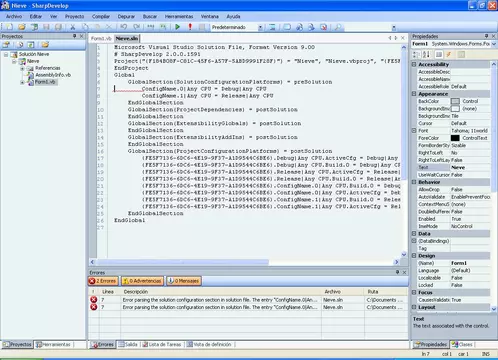Click the Text property value field Nieve
The height and width of the screenshot is (360, 498).
point(470,167)
